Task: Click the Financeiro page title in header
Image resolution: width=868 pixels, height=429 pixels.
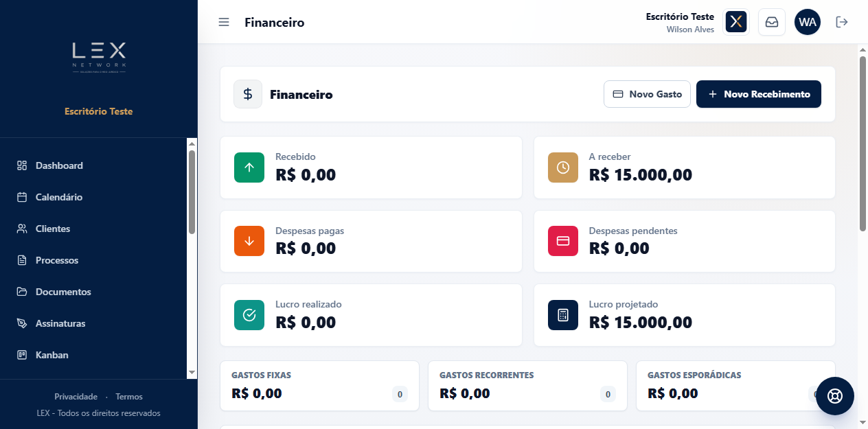Action: tap(275, 23)
